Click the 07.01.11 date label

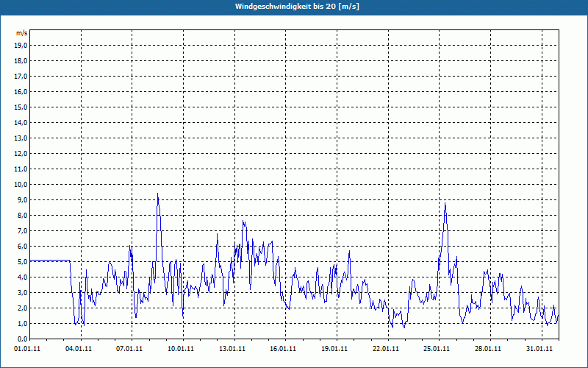(129, 348)
